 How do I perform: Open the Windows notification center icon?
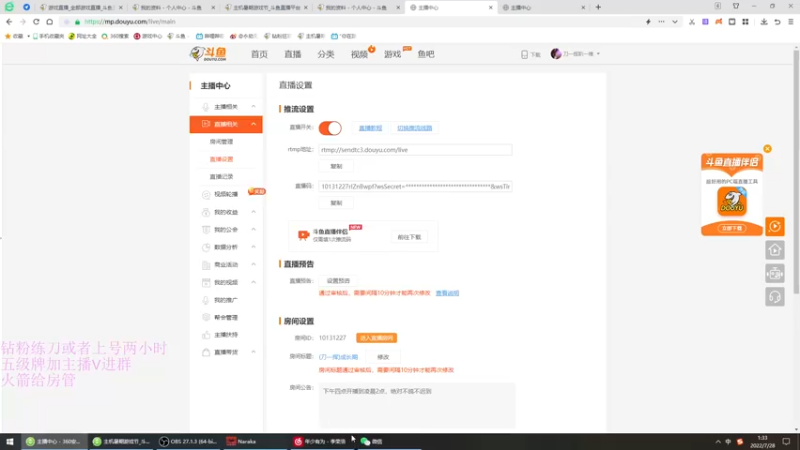point(786,441)
